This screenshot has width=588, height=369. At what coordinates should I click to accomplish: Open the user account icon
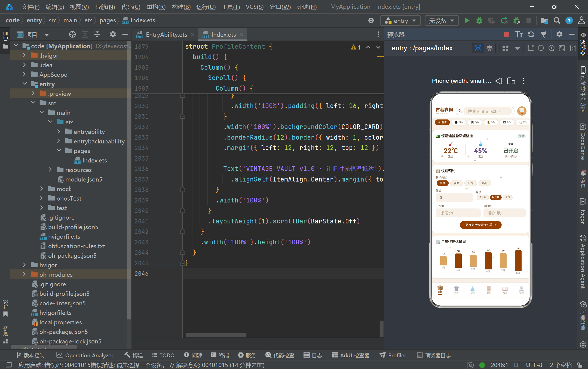(581, 20)
